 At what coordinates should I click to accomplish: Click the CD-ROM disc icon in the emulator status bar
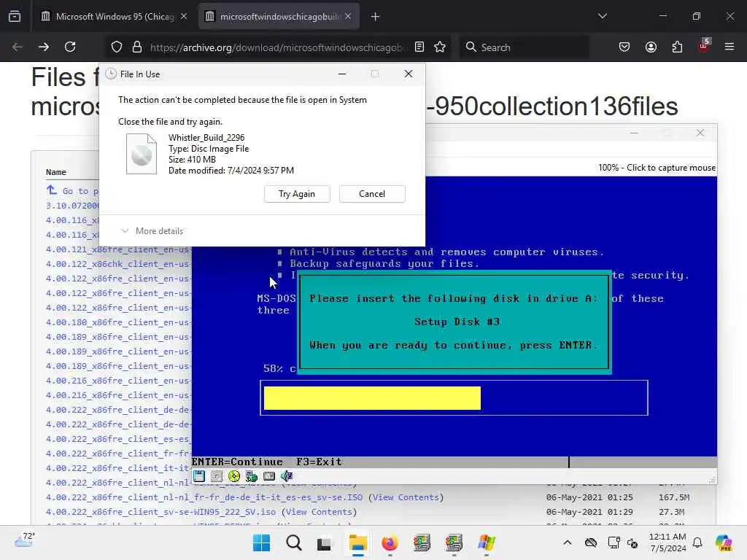234,475
